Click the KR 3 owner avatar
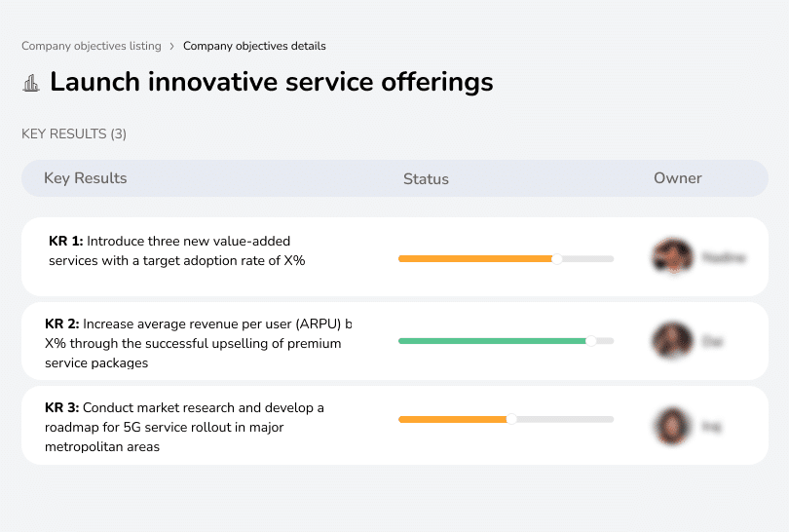This screenshot has height=532, width=789. pyautogui.click(x=673, y=426)
